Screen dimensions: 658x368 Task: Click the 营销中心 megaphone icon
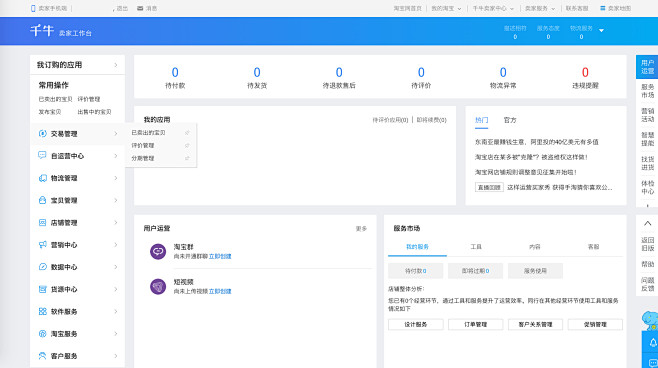tap(42, 245)
